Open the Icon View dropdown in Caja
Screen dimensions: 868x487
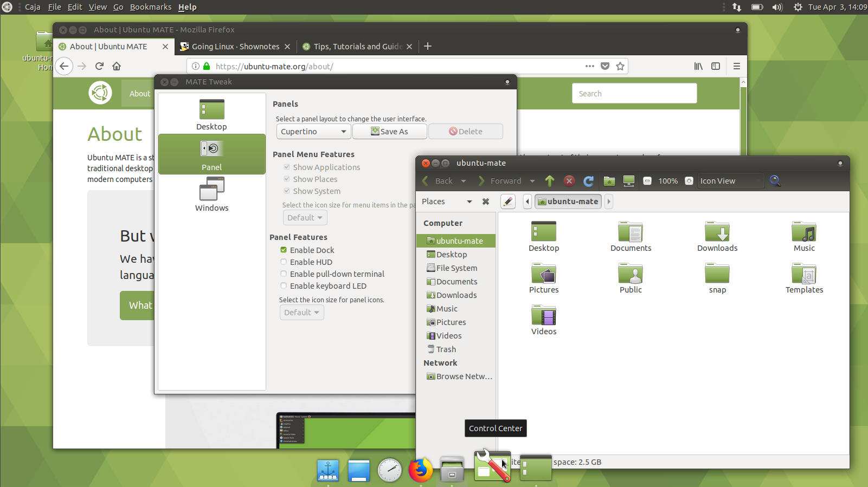[x=730, y=181]
